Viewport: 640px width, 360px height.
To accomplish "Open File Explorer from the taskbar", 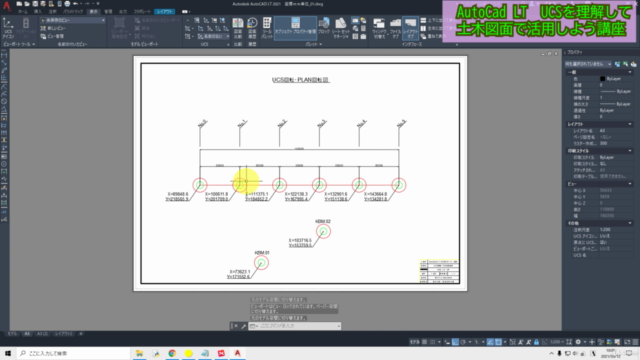I will point(139,353).
